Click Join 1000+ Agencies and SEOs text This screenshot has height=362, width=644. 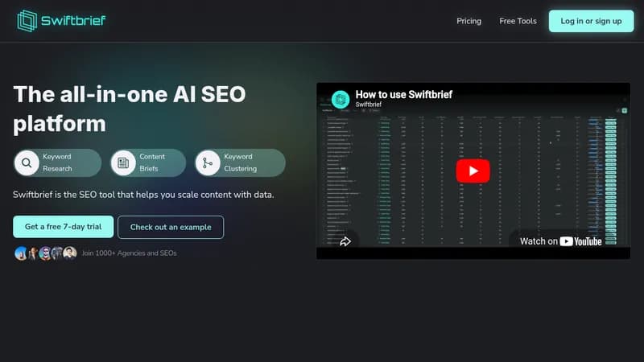pyautogui.click(x=129, y=253)
